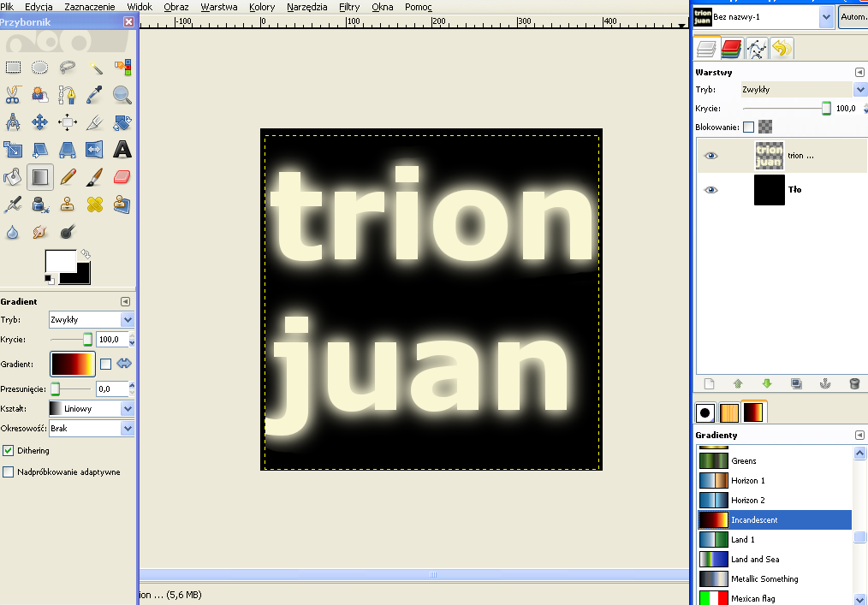The width and height of the screenshot is (868, 605).
Task: Click the Zoom magnifier tool
Action: tap(122, 94)
